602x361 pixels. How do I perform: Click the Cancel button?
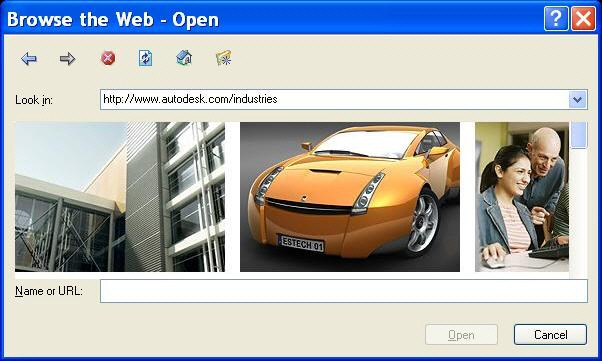click(550, 335)
